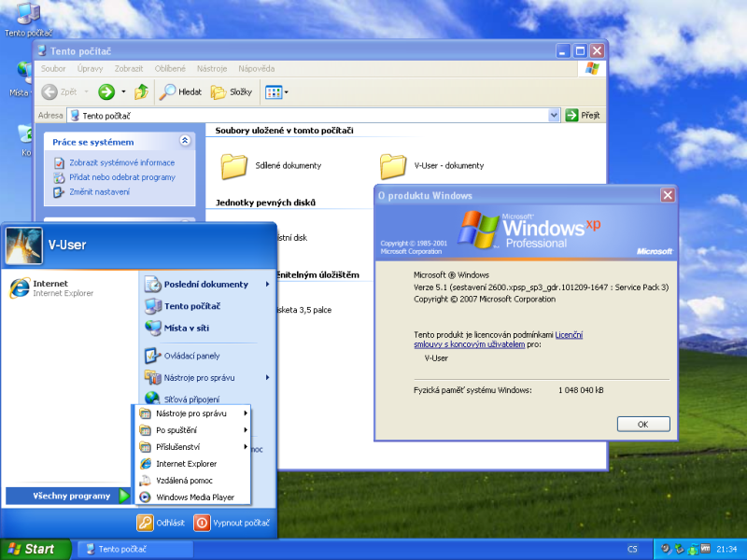Open the Nástroje menu
This screenshot has width=747, height=560.
click(x=212, y=68)
